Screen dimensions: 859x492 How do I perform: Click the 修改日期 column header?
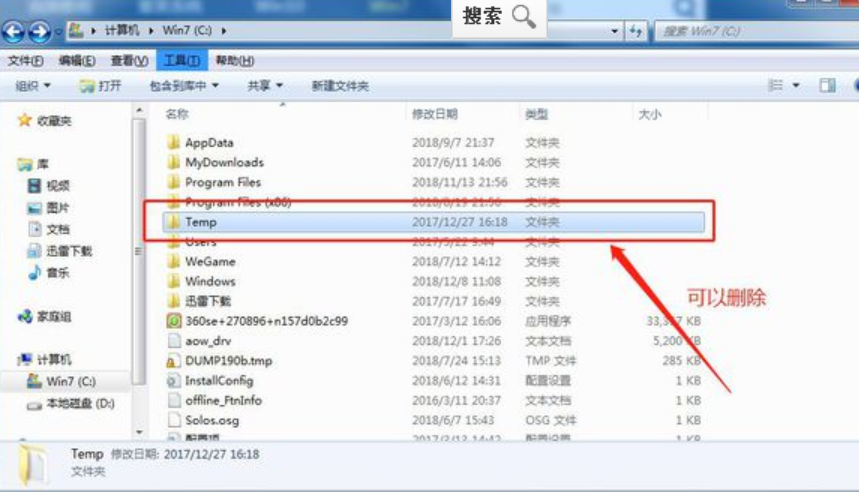coord(434,114)
